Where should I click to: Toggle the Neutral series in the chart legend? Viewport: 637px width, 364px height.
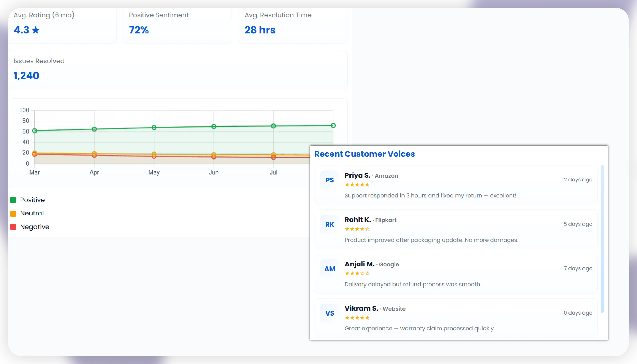point(32,213)
